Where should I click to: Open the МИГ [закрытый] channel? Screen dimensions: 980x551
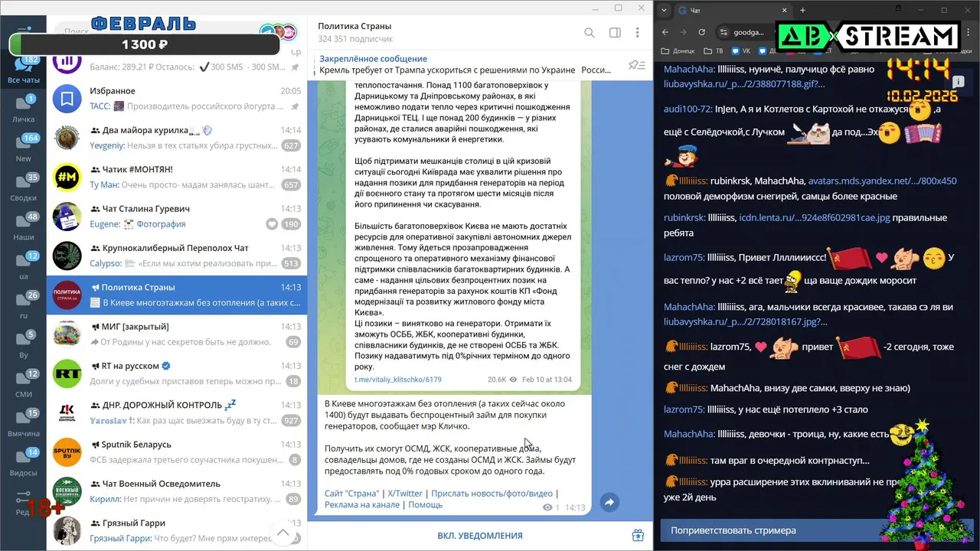click(x=177, y=334)
